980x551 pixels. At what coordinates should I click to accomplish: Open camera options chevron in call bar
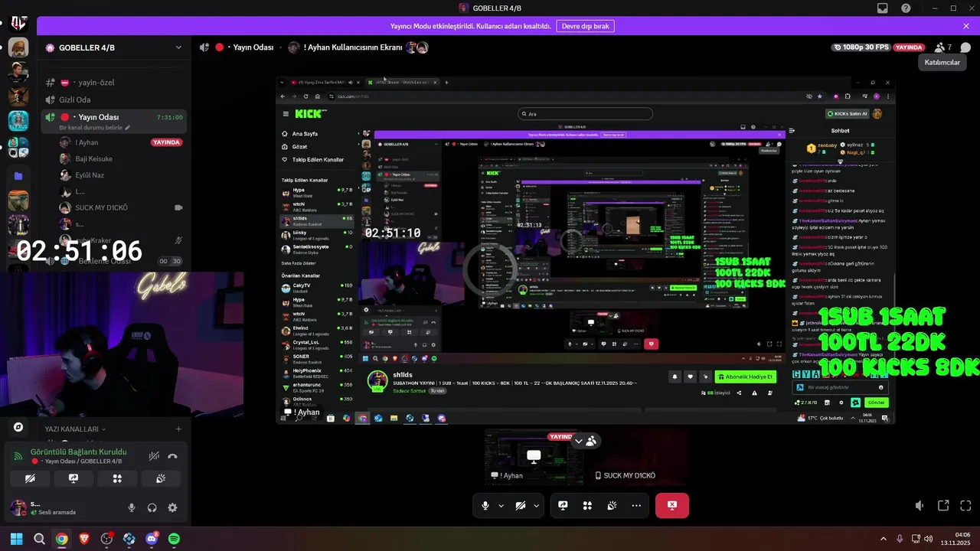coord(537,506)
